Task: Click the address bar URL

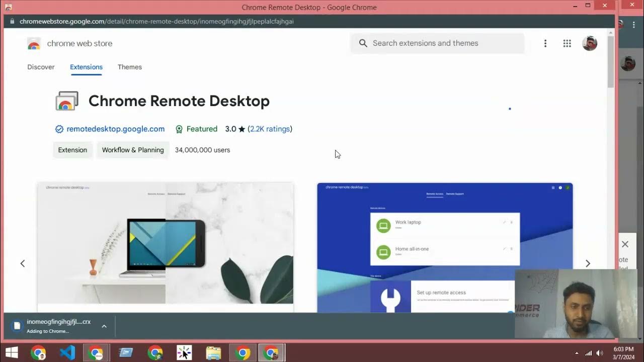Action: pos(156,22)
